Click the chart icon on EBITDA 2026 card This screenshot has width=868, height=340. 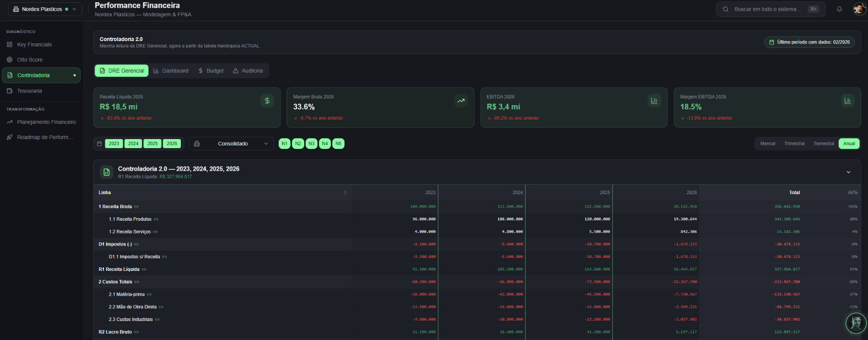654,101
